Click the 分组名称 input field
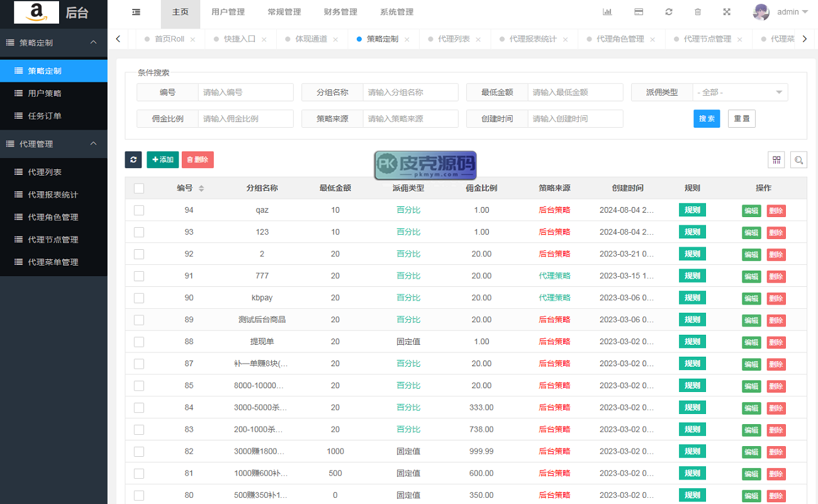This screenshot has width=818, height=504. pos(410,92)
